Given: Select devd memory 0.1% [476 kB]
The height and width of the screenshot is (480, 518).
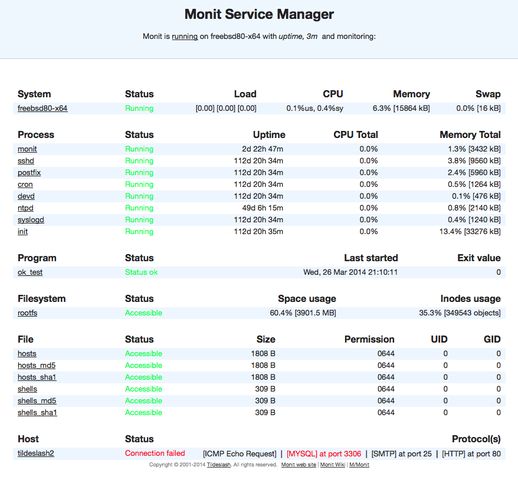Looking at the screenshot, I should click(476, 196).
